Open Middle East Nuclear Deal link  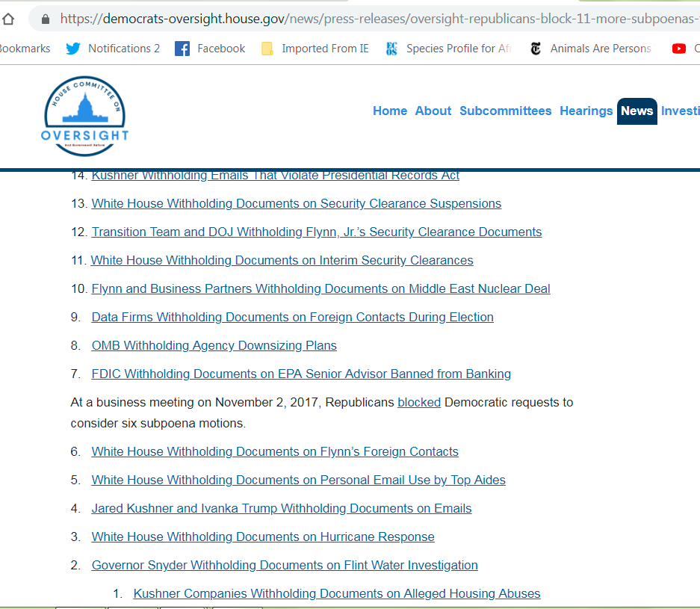320,289
